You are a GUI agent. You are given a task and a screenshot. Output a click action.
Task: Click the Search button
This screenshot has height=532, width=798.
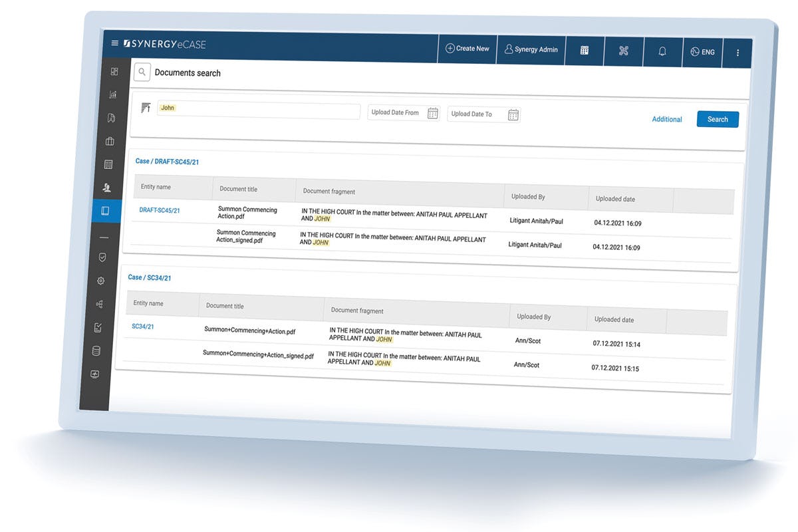pos(718,119)
